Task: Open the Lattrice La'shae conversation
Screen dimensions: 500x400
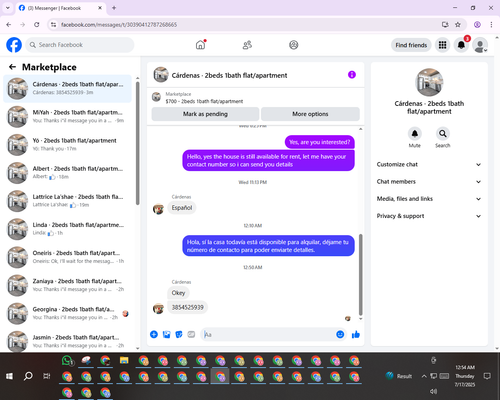Action: click(x=67, y=201)
